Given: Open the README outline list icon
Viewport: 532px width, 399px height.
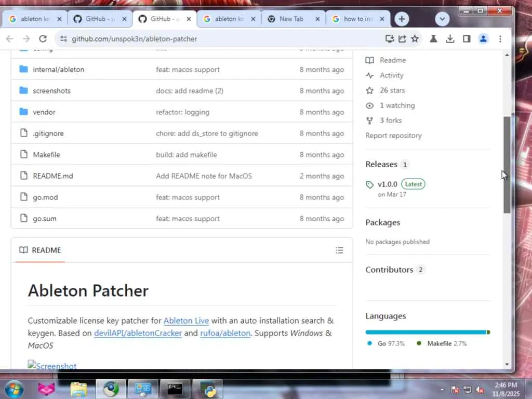Looking at the screenshot, I should click(339, 250).
